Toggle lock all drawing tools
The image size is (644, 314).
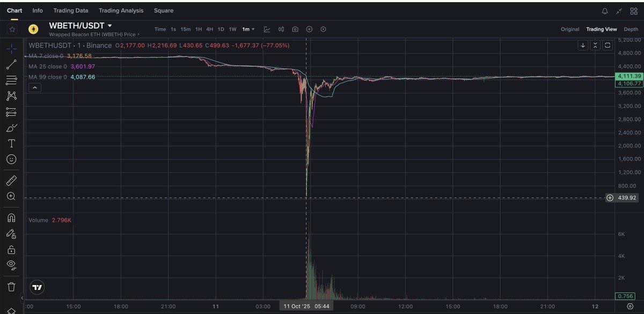pyautogui.click(x=11, y=249)
